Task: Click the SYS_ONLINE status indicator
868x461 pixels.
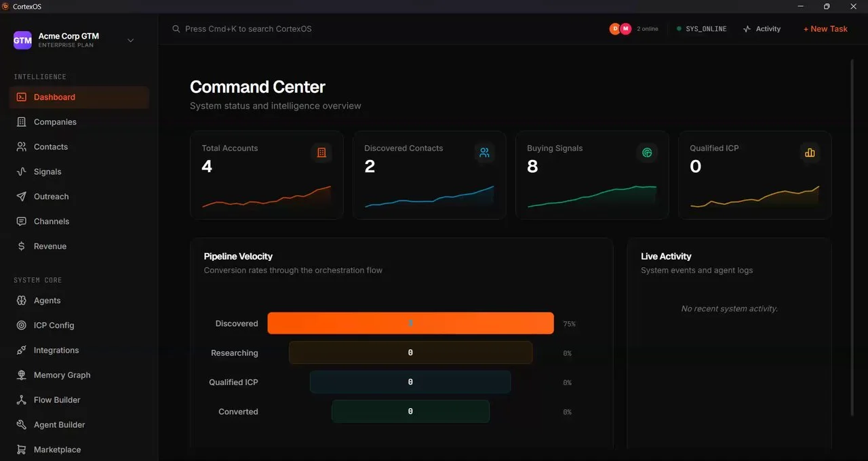Action: pyautogui.click(x=701, y=29)
